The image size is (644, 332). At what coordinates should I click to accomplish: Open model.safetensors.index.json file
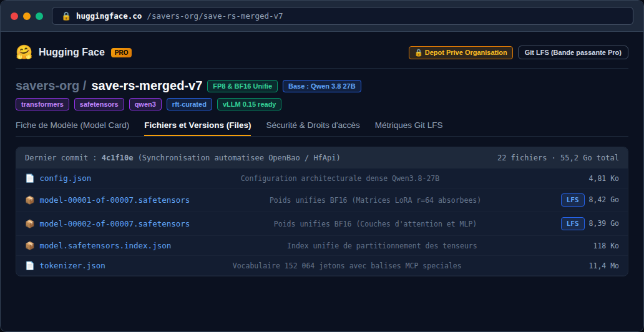tap(105, 246)
